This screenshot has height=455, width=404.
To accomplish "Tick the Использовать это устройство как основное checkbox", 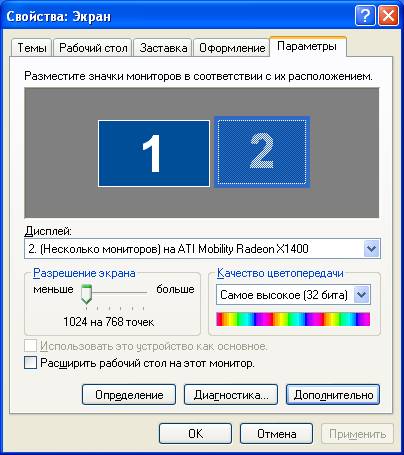I will (x=30, y=346).
